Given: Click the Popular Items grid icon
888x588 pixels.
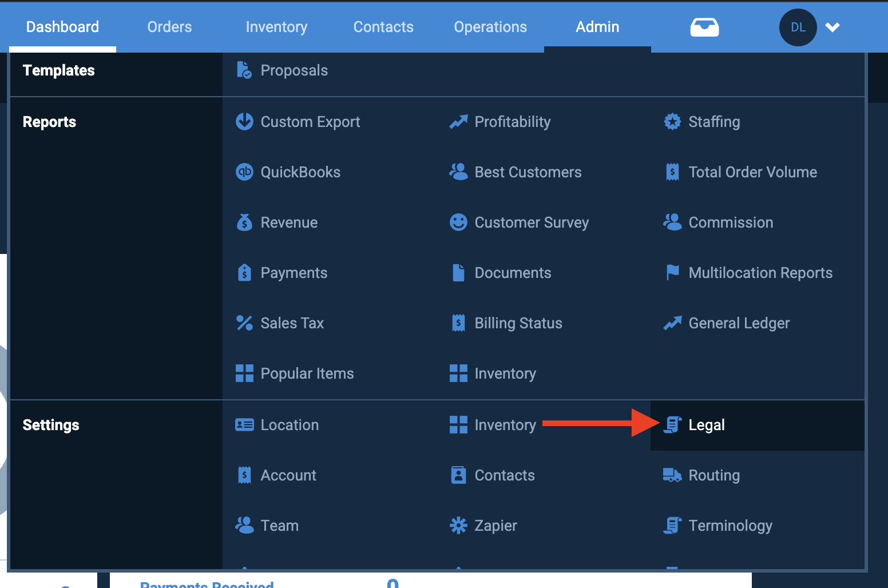Looking at the screenshot, I should pos(244,373).
